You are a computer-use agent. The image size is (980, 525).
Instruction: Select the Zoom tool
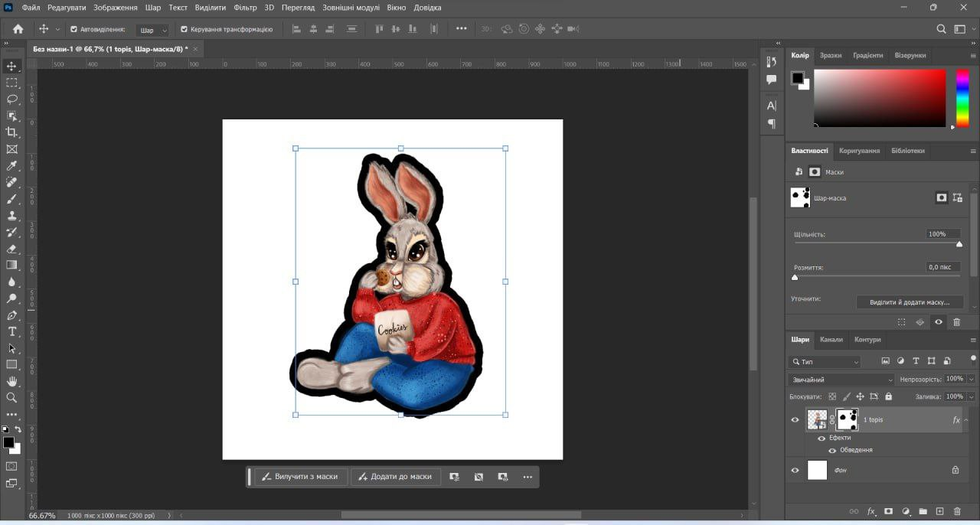point(11,398)
